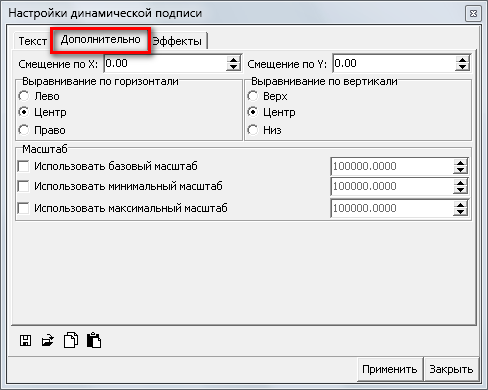The image size is (488, 390).
Task: Enable Использовать минимальный масштаб checkbox
Action: click(23, 186)
